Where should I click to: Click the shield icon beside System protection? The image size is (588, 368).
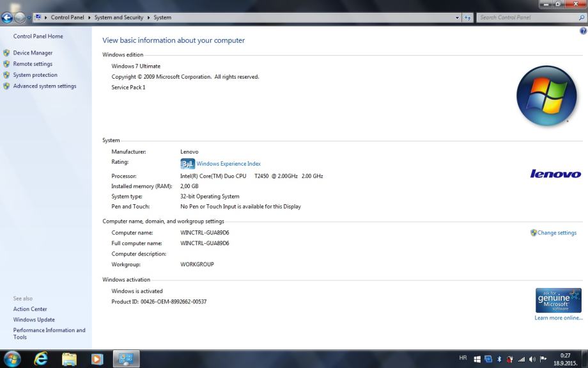6,75
